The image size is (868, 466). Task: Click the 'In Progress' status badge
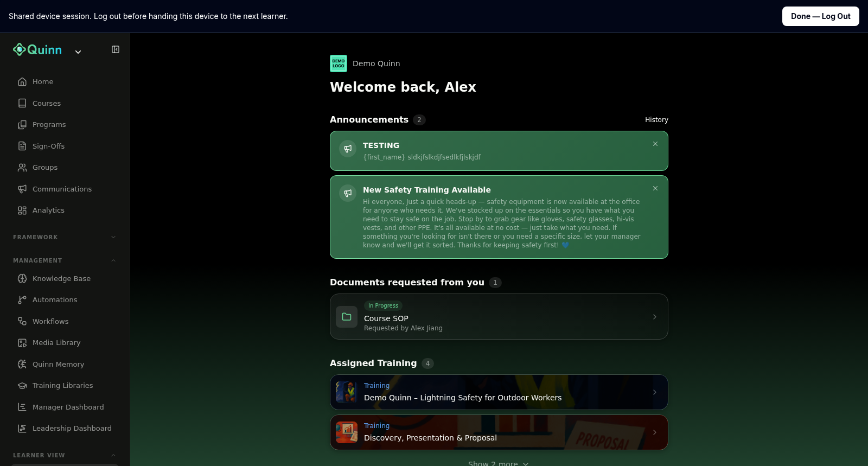tap(383, 305)
